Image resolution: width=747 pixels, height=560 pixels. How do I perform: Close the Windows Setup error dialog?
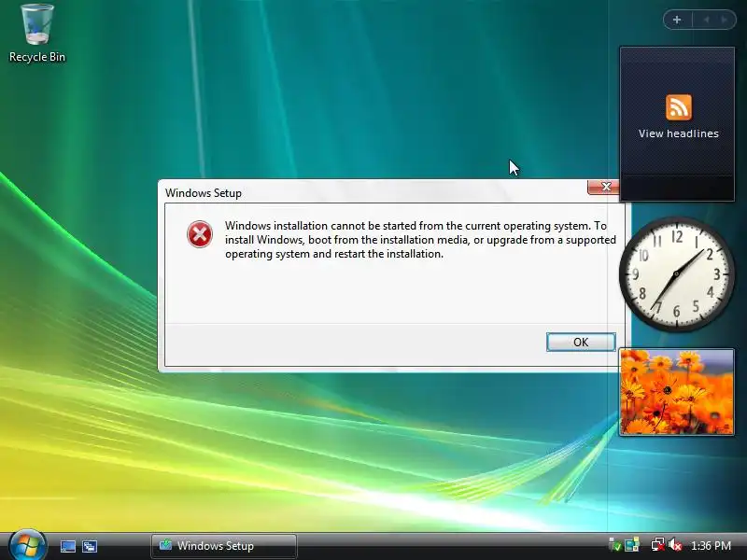(603, 187)
